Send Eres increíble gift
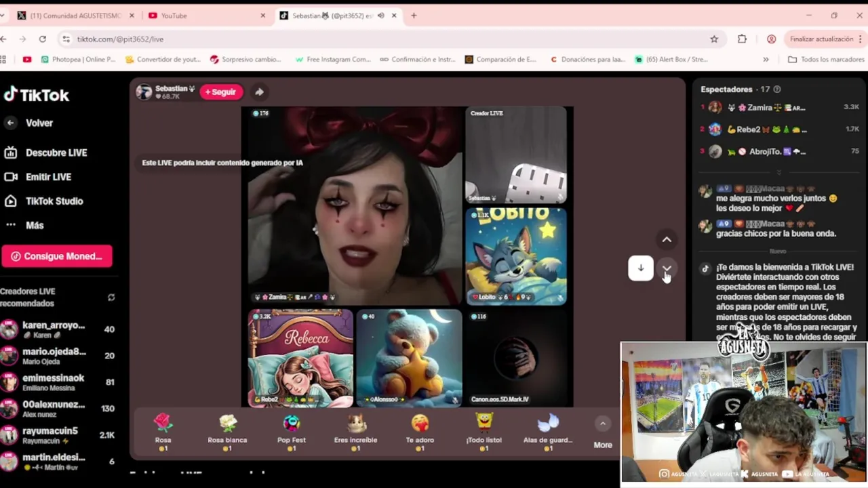The width and height of the screenshot is (868, 488). [x=355, y=432]
